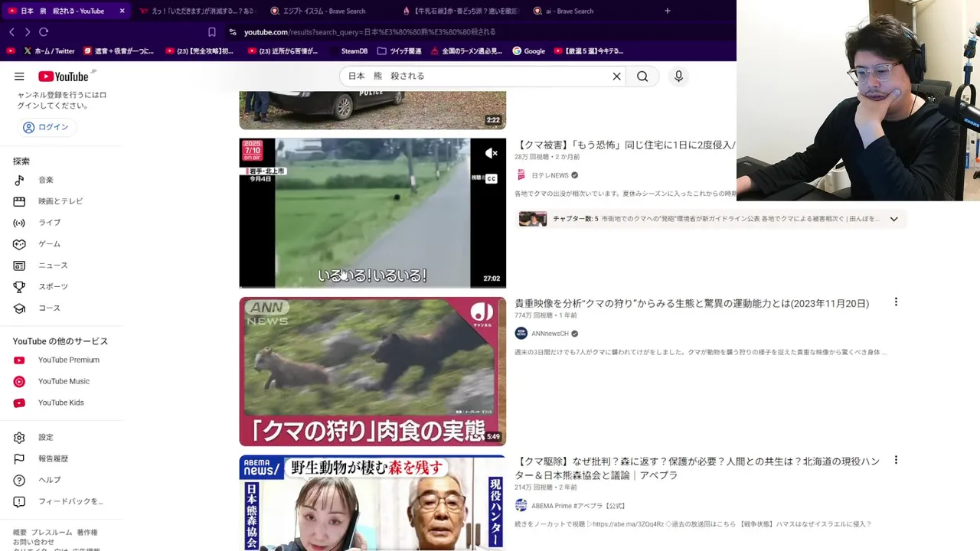Open site settings icon beside URL
Image resolution: width=980 pixels, height=551 pixels.
233,32
